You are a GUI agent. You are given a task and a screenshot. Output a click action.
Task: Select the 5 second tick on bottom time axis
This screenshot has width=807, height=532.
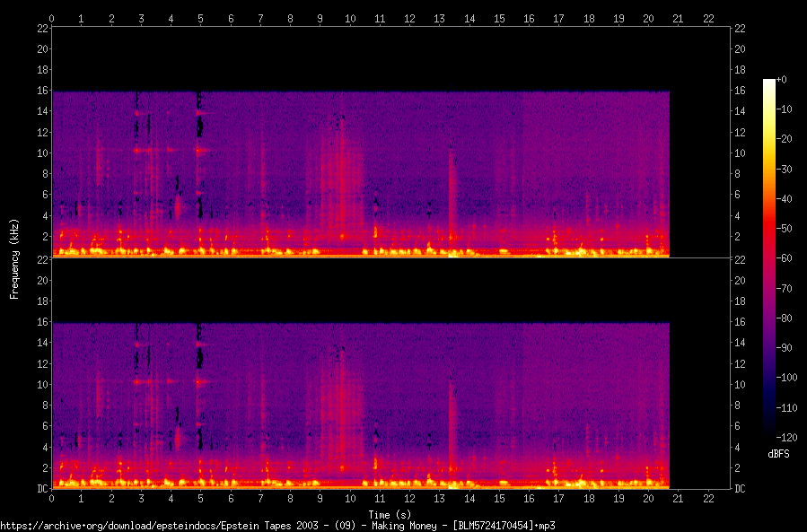click(201, 498)
